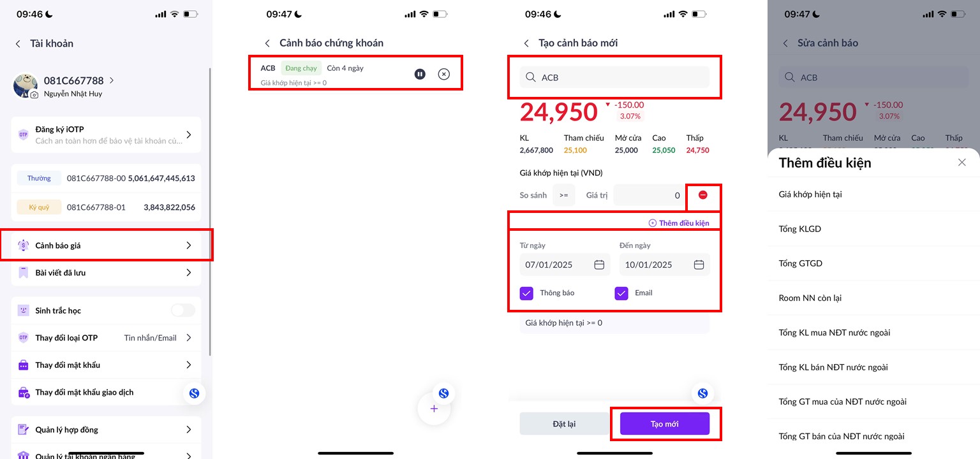Open the 'Đến ngày' calendar picker

(x=699, y=265)
